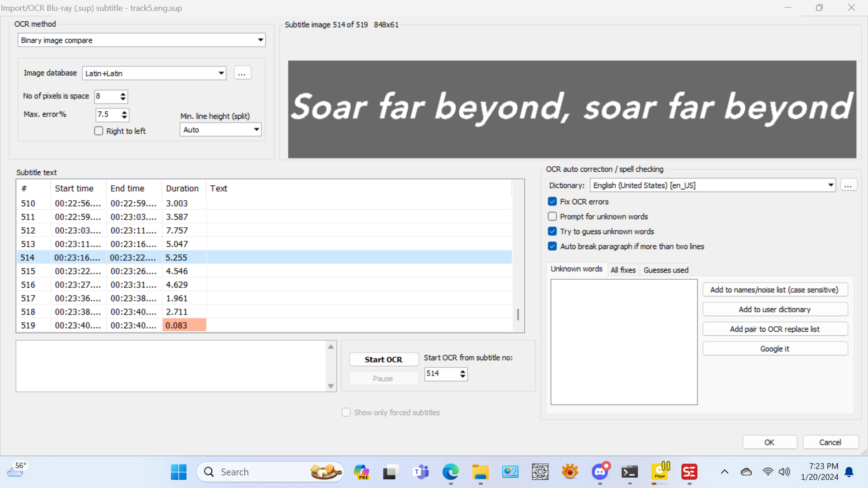
Task: Open the terminal app in the taskbar
Action: point(629,472)
